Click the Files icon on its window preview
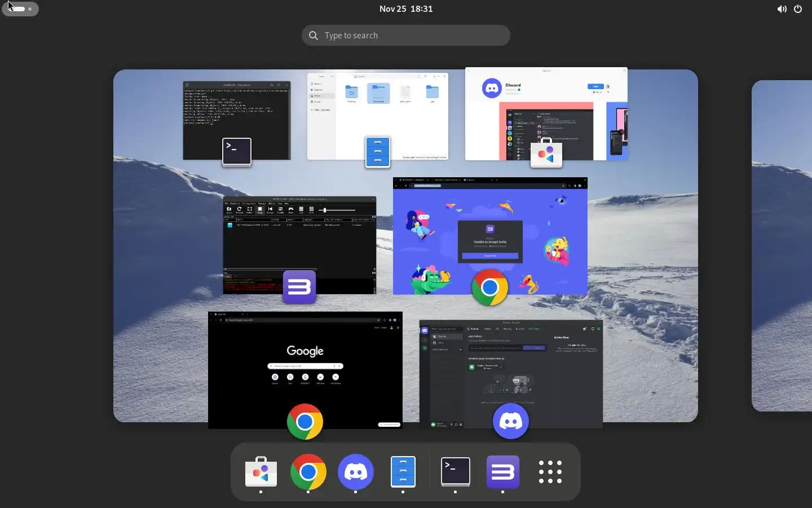This screenshot has width=812, height=508. point(378,152)
